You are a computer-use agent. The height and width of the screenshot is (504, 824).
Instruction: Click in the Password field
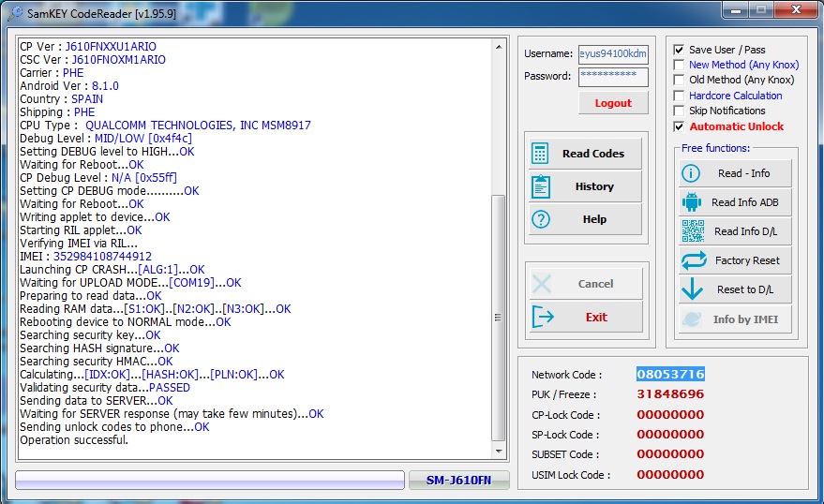tap(613, 77)
